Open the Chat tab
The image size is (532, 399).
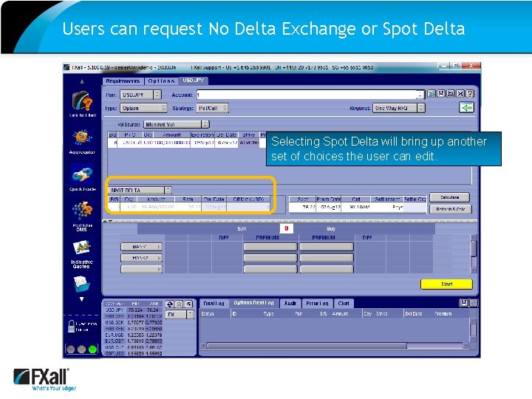(x=344, y=304)
